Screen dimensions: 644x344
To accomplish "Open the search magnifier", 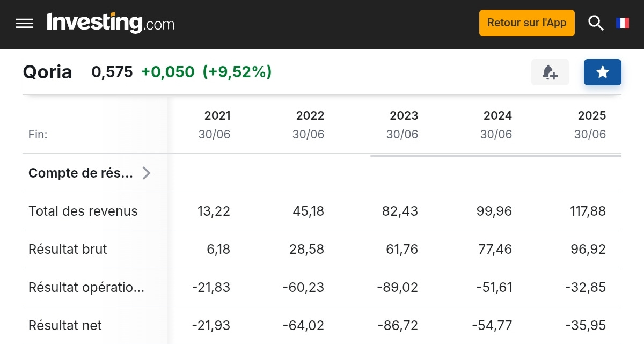I will (596, 23).
